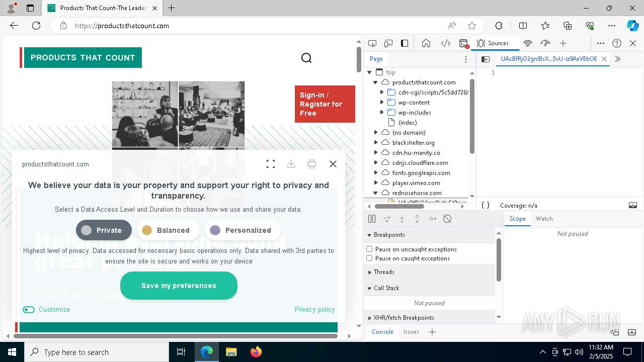Click the webpage search magnifier icon
The image size is (644, 362).
306,58
